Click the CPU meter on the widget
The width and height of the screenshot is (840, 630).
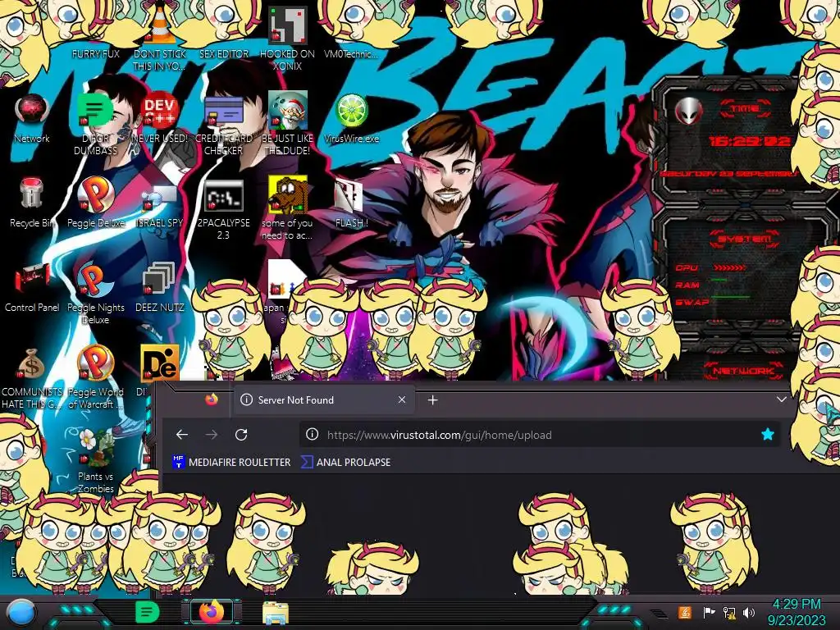pyautogui.click(x=710, y=267)
